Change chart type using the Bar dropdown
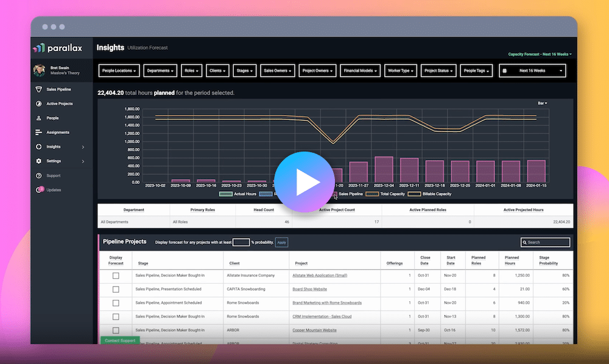This screenshot has height=364, width=609. coord(542,103)
